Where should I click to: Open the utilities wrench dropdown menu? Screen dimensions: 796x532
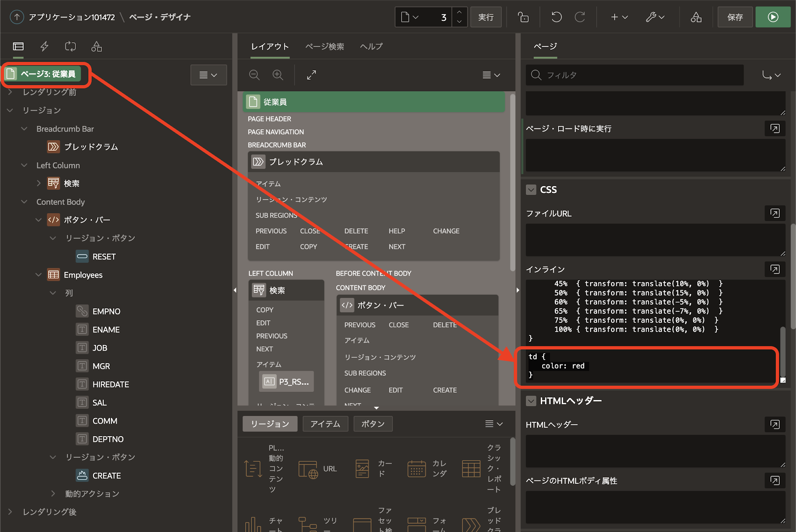coord(655,17)
